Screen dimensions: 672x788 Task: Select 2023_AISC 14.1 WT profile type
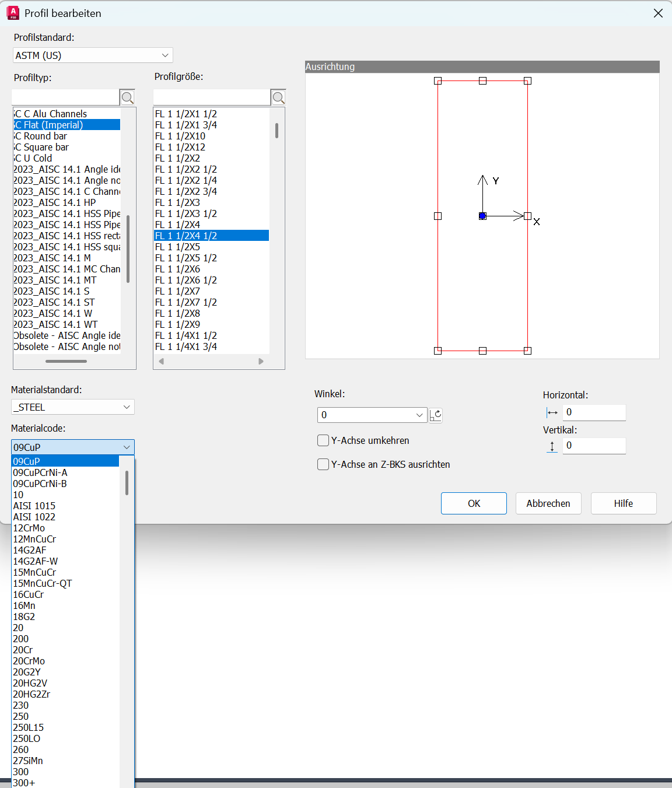[x=66, y=324]
